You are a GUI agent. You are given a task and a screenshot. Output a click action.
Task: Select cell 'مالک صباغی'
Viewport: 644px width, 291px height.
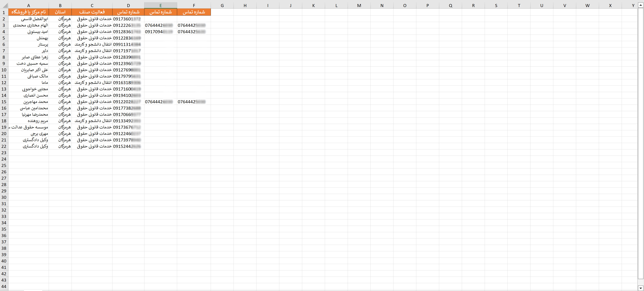29,76
